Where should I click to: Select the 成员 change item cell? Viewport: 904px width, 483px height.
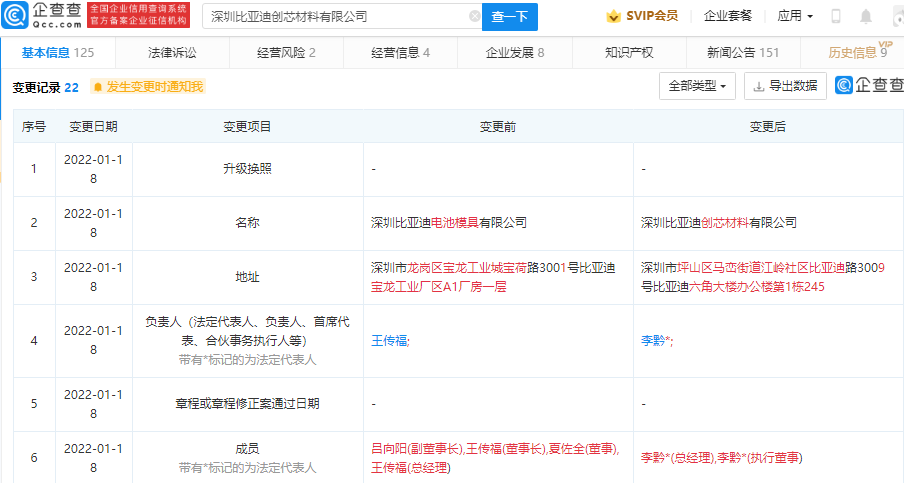click(247, 458)
